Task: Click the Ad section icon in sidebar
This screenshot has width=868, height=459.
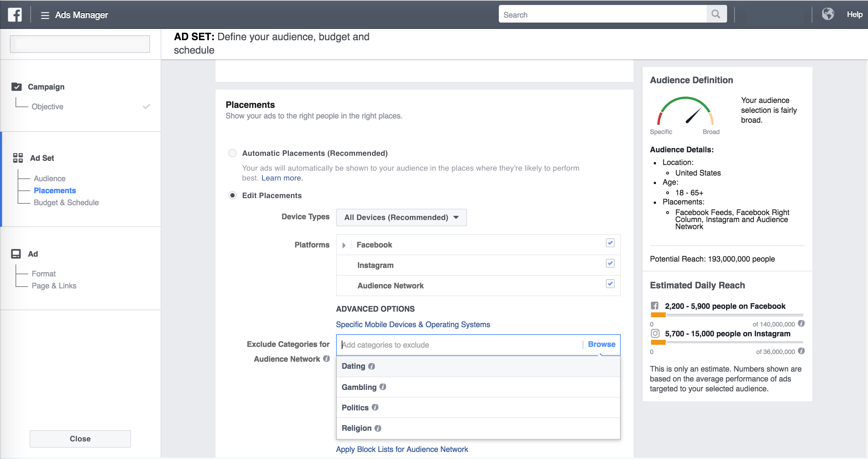Action: (x=16, y=254)
